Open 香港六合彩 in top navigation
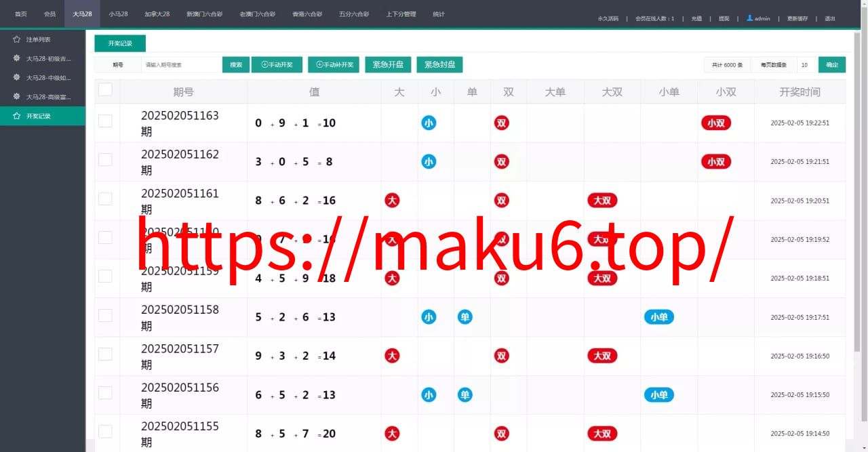Viewport: 868px width, 452px height. tap(307, 14)
